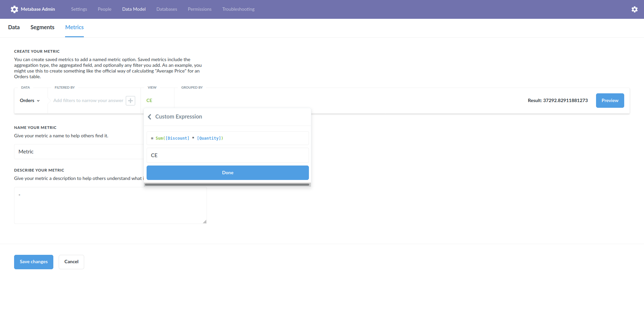Open the Permissions admin section
Screen dimensions: 644x327
coord(200,9)
